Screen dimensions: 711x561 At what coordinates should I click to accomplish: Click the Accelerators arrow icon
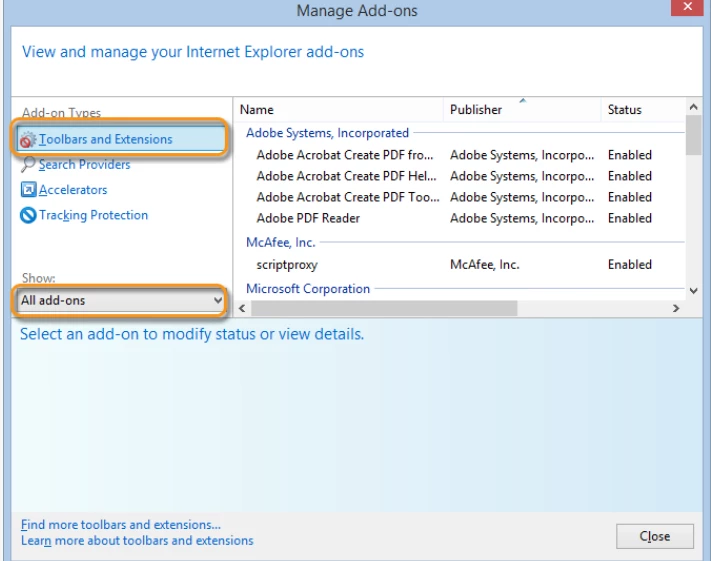coord(28,190)
